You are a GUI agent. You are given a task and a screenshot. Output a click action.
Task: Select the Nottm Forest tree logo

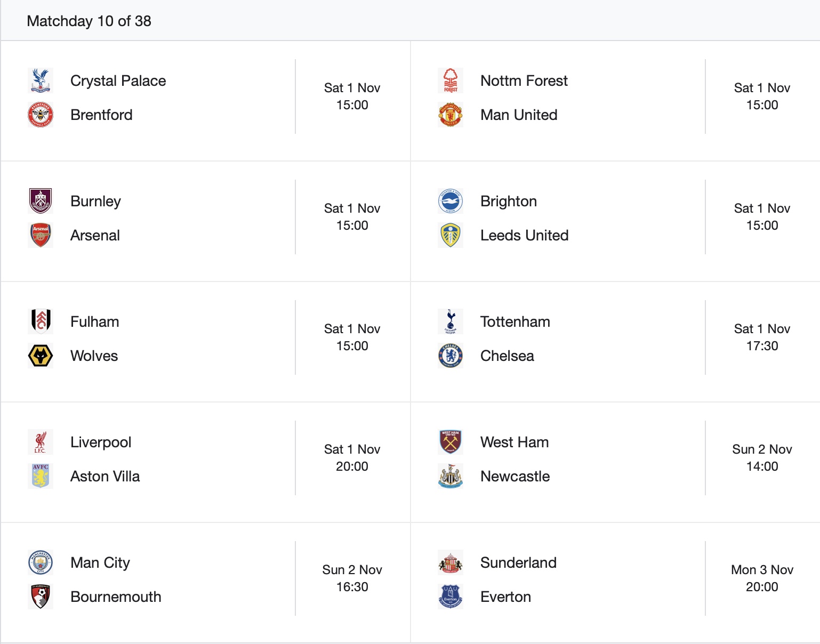point(451,80)
